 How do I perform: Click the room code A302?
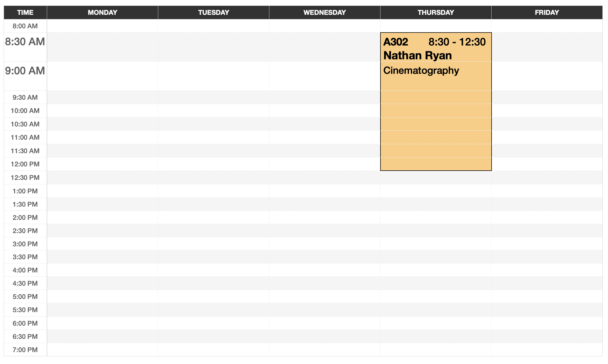pos(396,42)
